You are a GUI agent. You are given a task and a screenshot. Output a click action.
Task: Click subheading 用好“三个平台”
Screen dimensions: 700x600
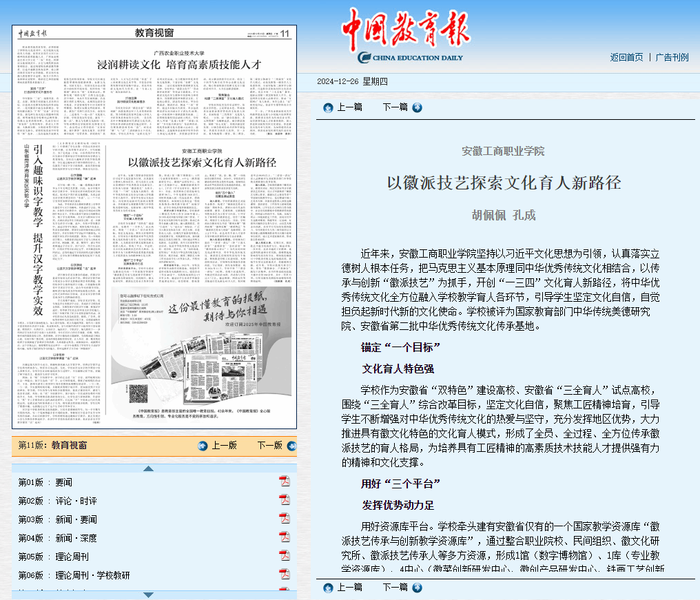point(400,484)
